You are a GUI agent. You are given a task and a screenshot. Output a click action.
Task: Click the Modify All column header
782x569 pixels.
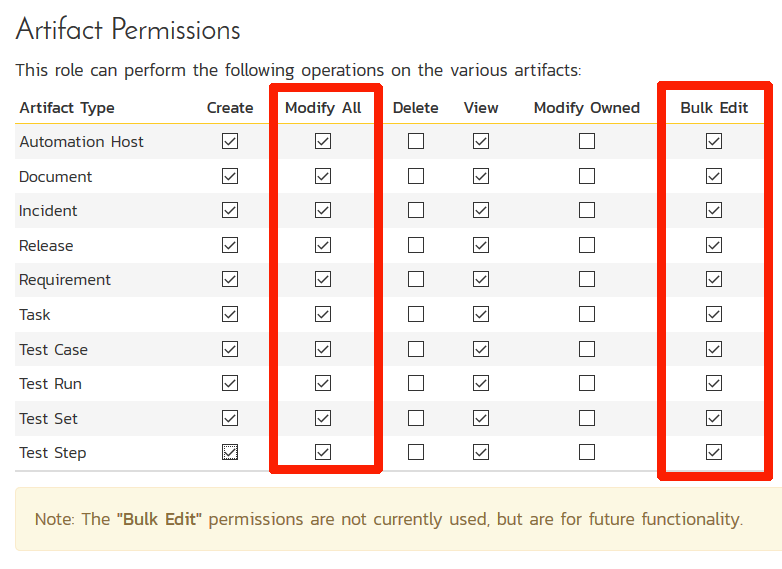coord(323,108)
